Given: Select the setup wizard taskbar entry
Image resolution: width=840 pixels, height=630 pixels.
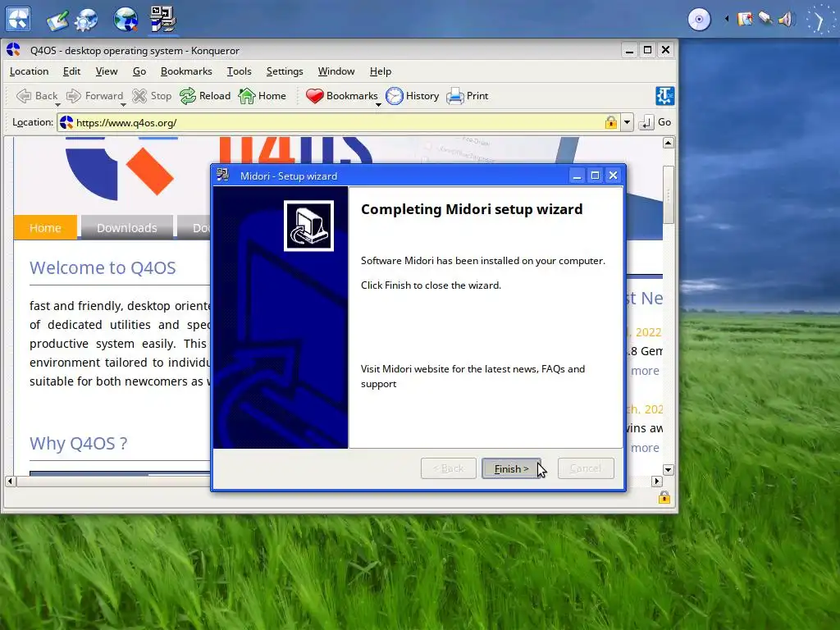Looking at the screenshot, I should coord(163,20).
